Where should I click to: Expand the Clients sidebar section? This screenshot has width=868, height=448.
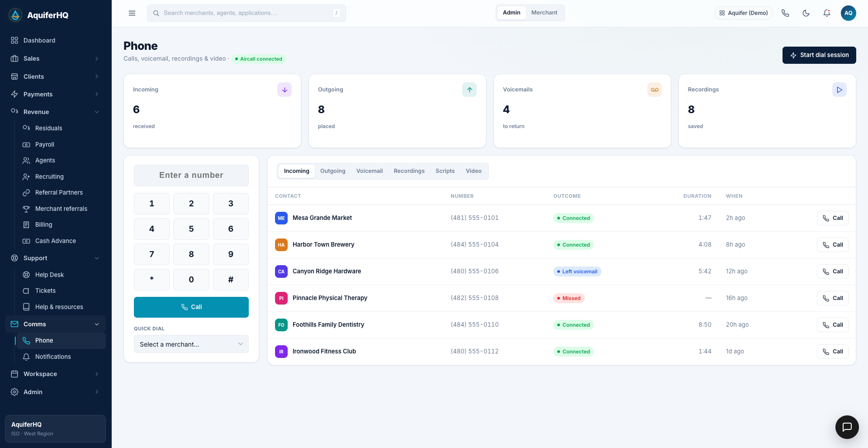56,76
